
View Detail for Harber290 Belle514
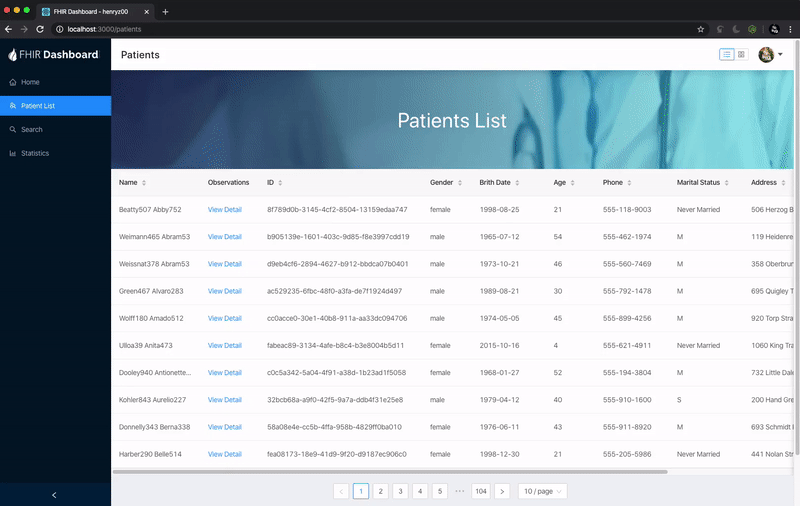(224, 454)
